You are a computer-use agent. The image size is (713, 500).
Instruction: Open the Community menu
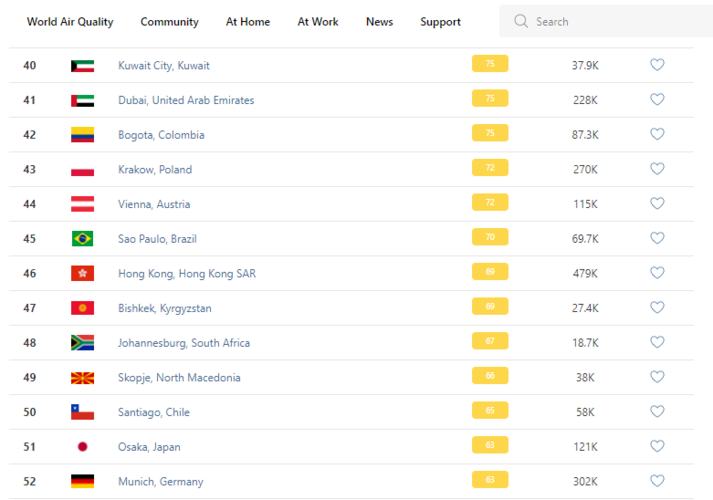pyautogui.click(x=169, y=22)
